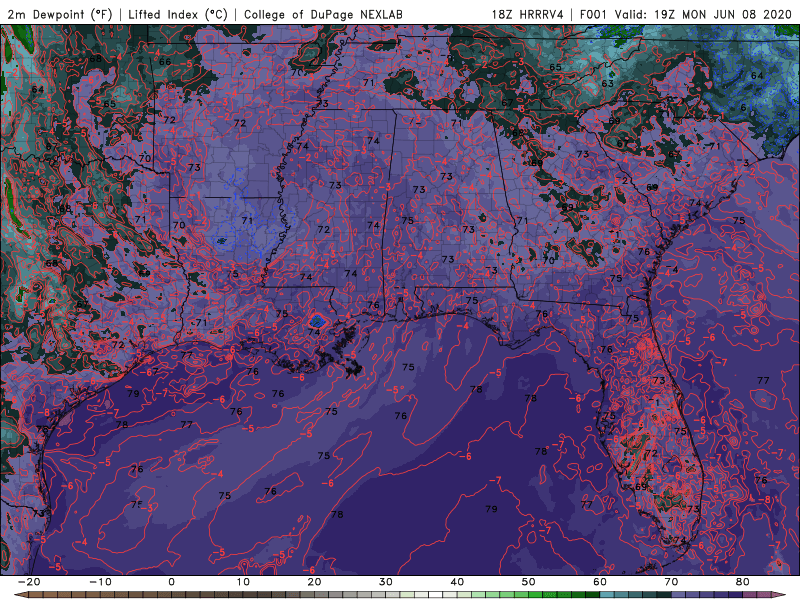The height and width of the screenshot is (600, 800).
Task: Pick the bright green swatch below 50
Action: [x=536, y=595]
